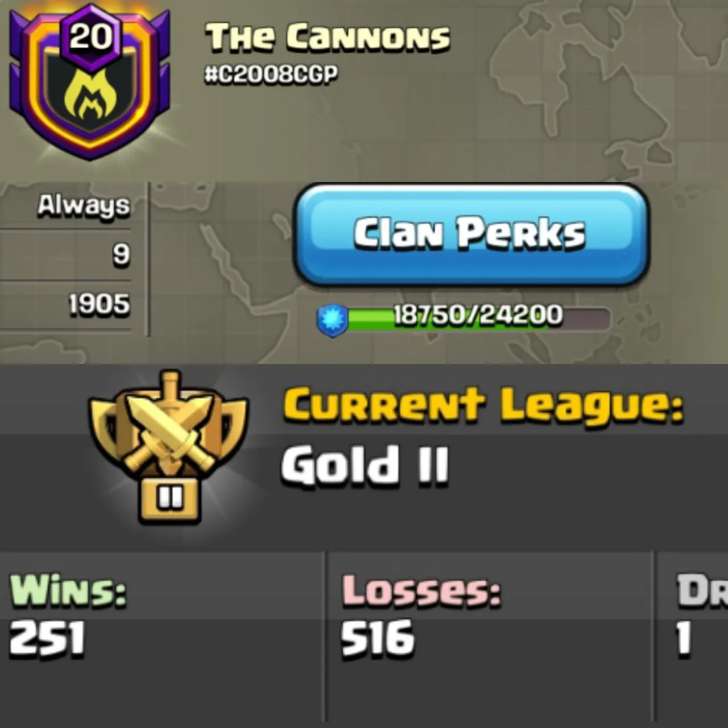Tap the blue clan XP star icon

(332, 320)
